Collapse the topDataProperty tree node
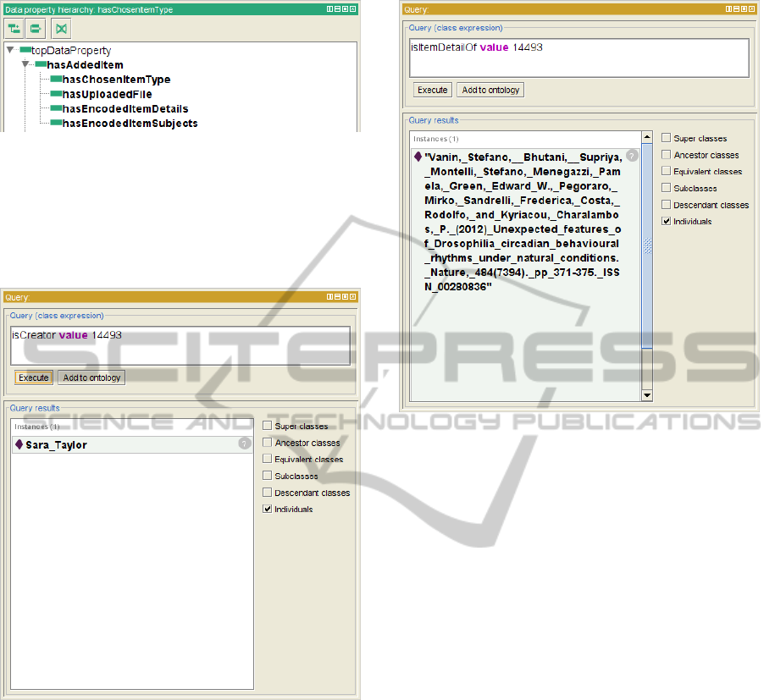 tap(10, 51)
